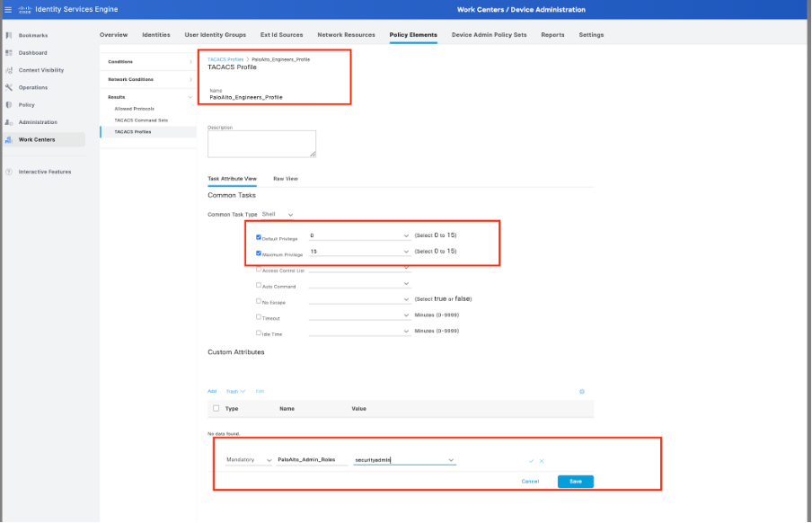
Task: Click the PaloAlto_Admin_Roles name field
Action: coord(311,460)
